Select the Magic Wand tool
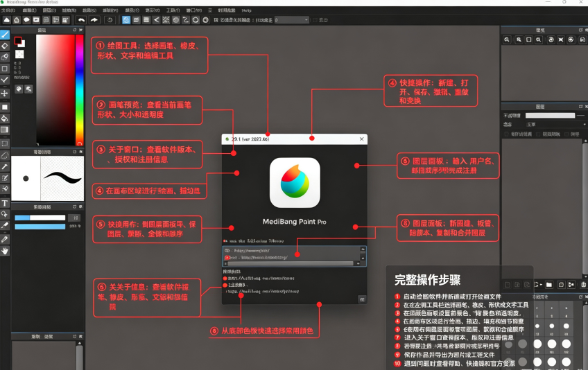Viewport: 588px width, 370px height. click(4, 166)
